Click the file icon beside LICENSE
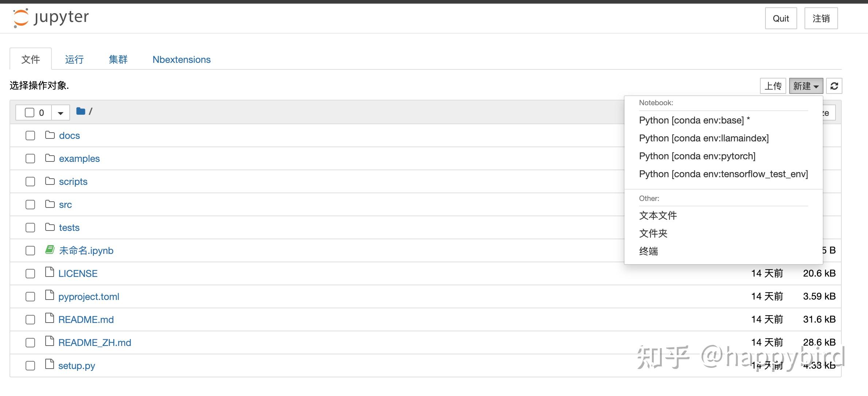 coord(49,273)
